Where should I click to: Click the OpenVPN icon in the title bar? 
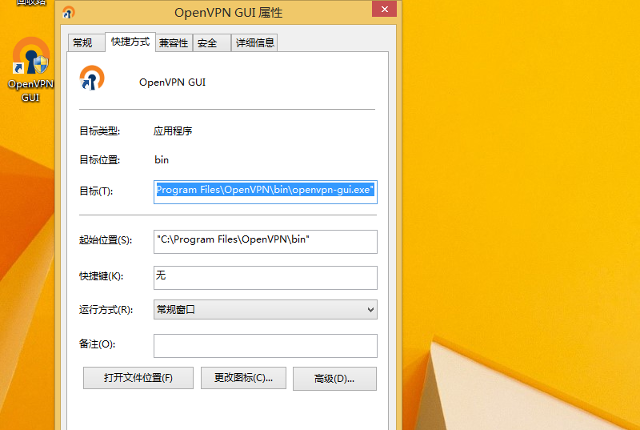pyautogui.click(x=68, y=13)
